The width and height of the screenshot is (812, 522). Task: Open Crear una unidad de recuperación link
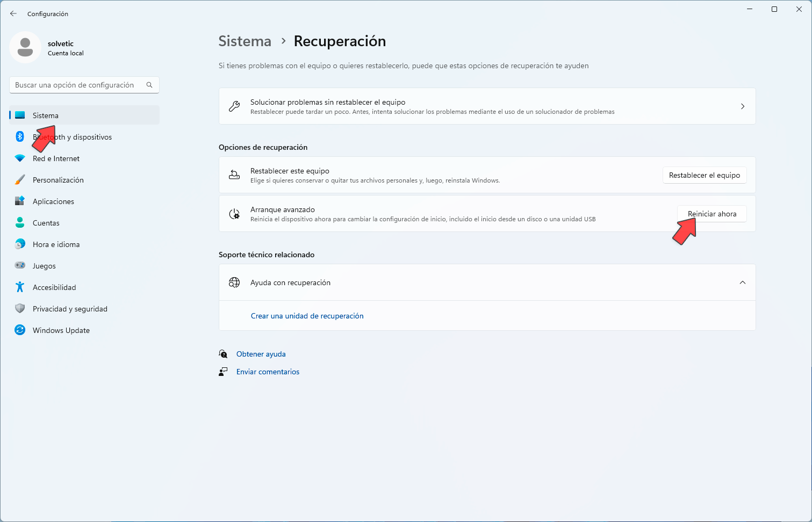pyautogui.click(x=307, y=316)
